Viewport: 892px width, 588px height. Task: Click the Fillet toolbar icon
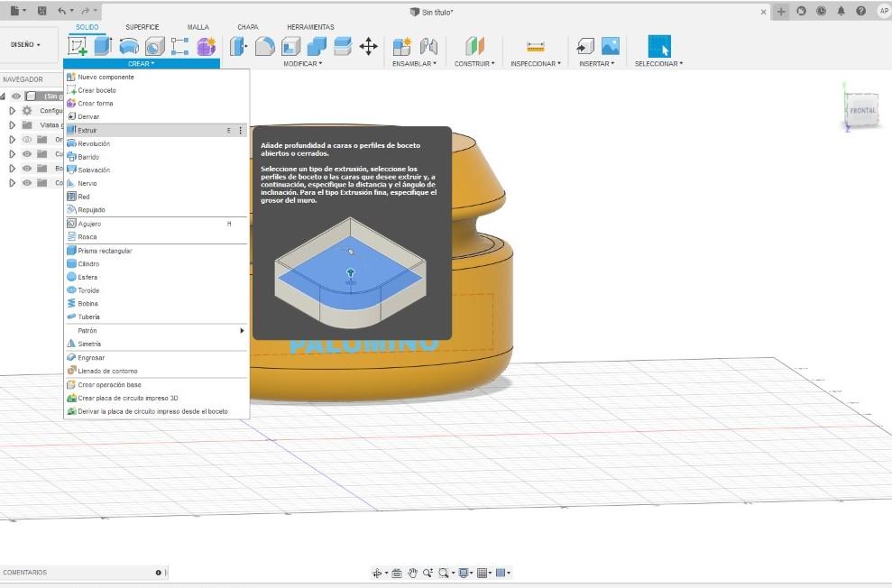coord(264,46)
